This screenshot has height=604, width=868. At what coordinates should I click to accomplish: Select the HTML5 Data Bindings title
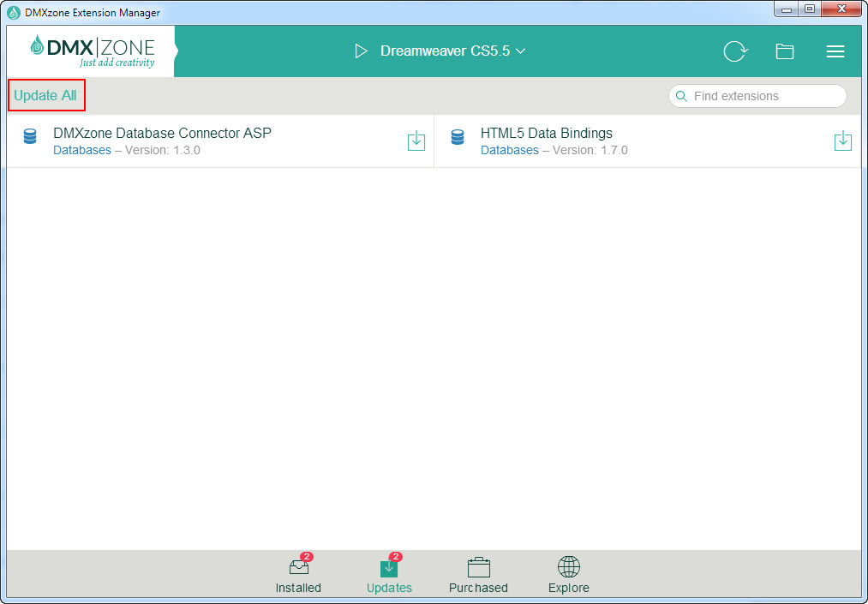547,133
